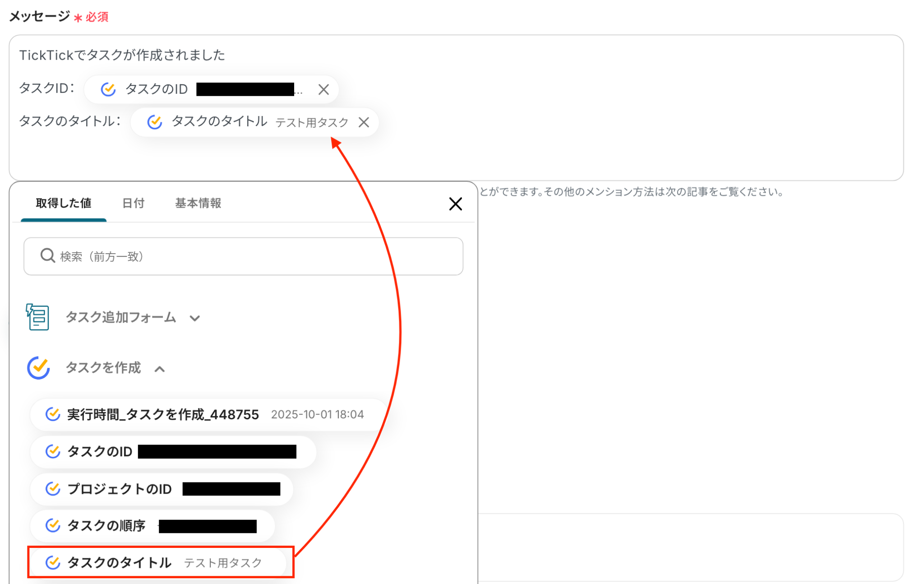Remove the タスクのID chip from message
The height and width of the screenshot is (584, 924).
point(323,89)
